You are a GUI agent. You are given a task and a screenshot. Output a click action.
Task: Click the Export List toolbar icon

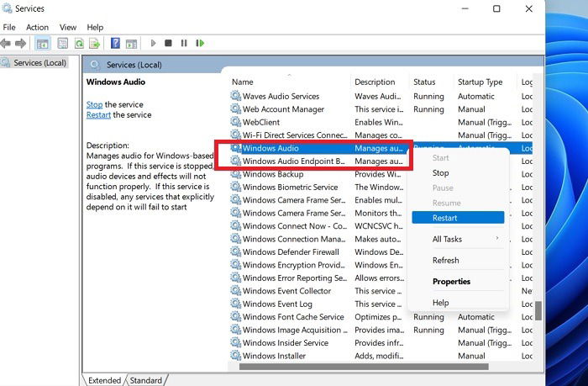tap(94, 44)
